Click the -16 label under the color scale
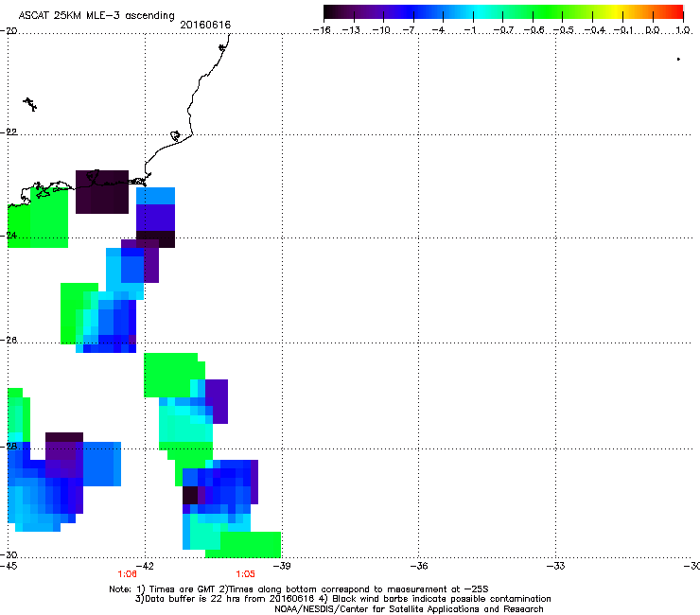The height and width of the screenshot is (615, 700). coord(322,30)
